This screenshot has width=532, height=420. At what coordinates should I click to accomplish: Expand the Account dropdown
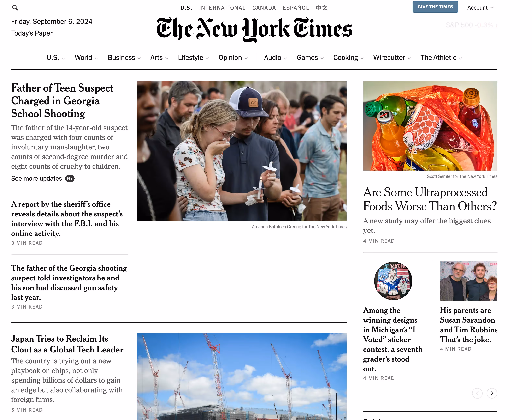pos(480,8)
